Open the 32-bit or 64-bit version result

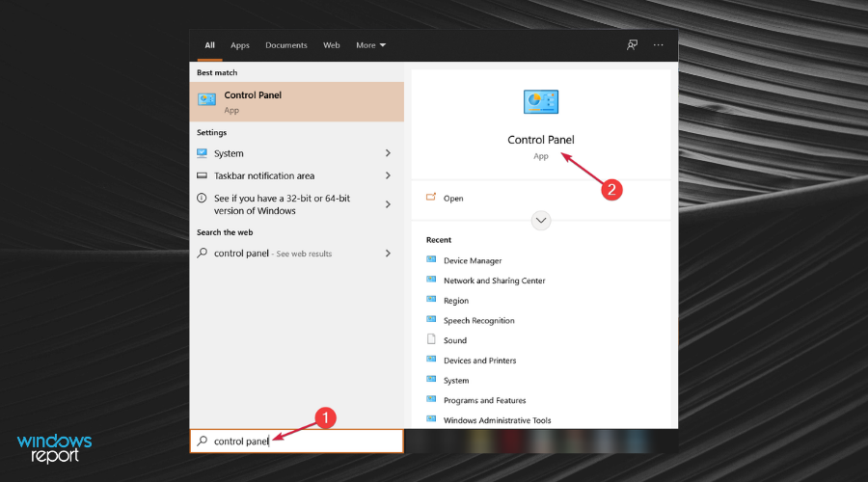click(297, 204)
